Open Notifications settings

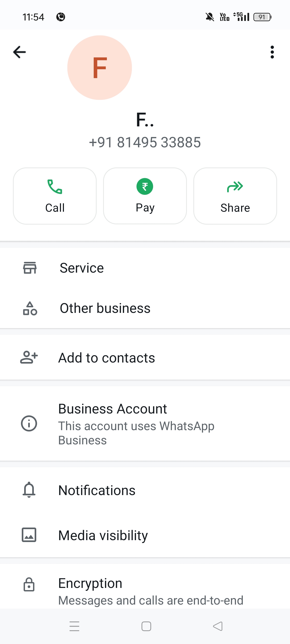point(97,491)
